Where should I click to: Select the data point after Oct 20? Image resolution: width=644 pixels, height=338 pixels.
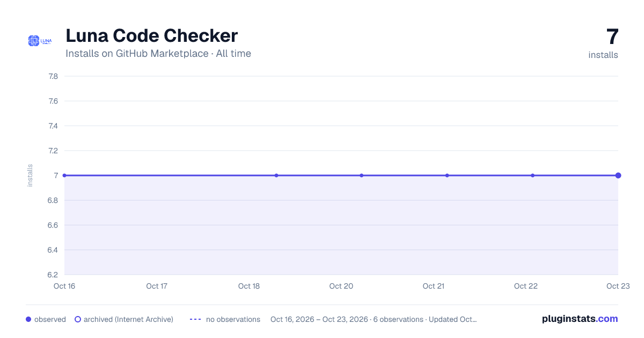pos(362,175)
